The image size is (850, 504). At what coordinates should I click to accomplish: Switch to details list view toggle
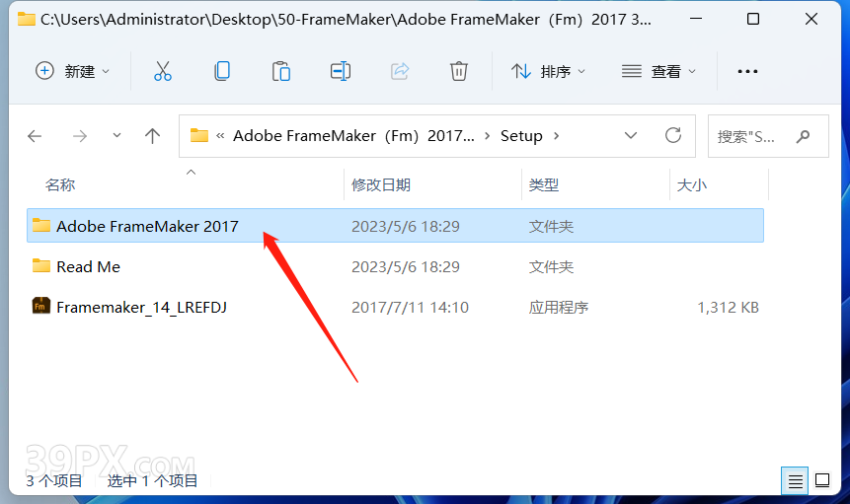tap(795, 480)
